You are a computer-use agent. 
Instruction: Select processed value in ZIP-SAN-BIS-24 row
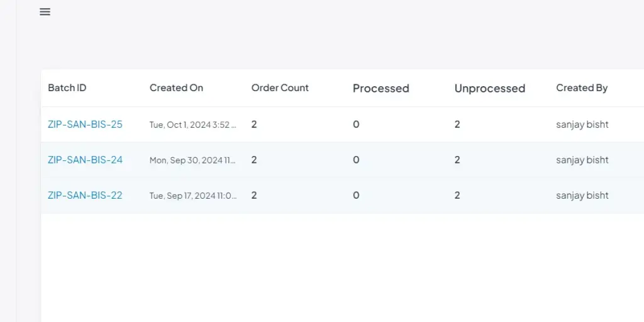[x=356, y=160]
